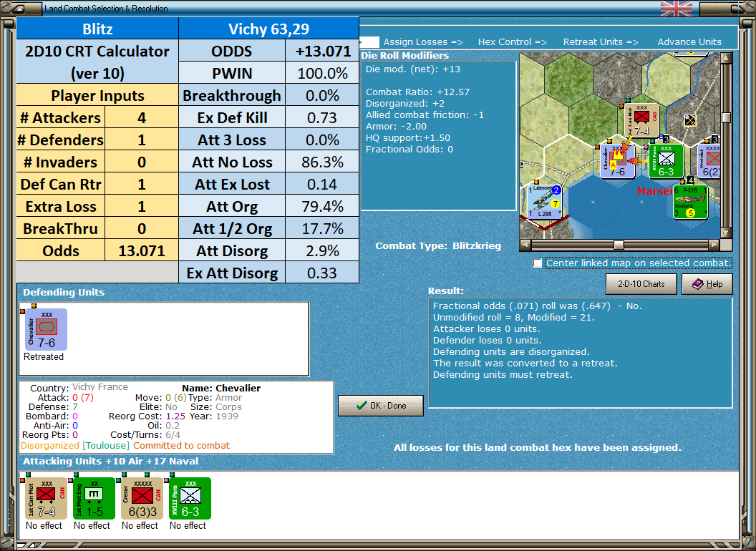Select the Latecoere L298 aircraft counter on the map
Viewport: 756px width, 551px height.
[x=545, y=203]
